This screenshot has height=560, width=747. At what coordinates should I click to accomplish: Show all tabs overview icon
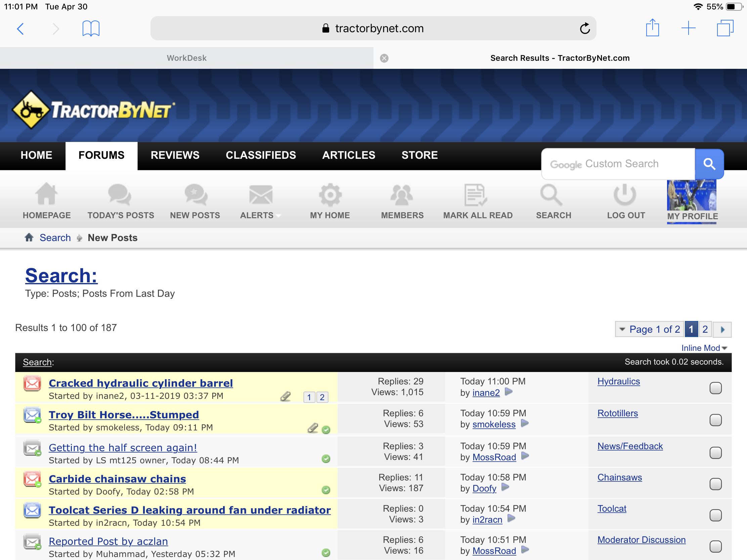click(725, 28)
